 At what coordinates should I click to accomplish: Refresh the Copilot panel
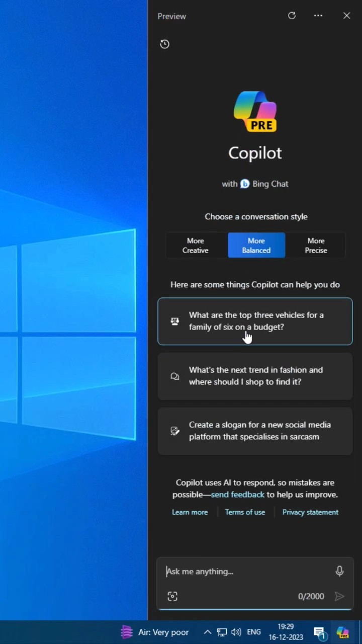(x=292, y=16)
